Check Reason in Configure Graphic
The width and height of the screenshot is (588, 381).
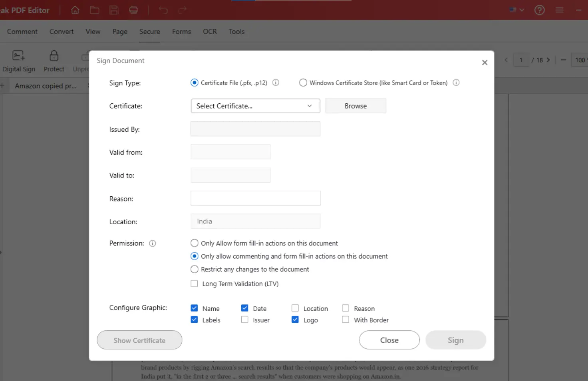click(346, 308)
